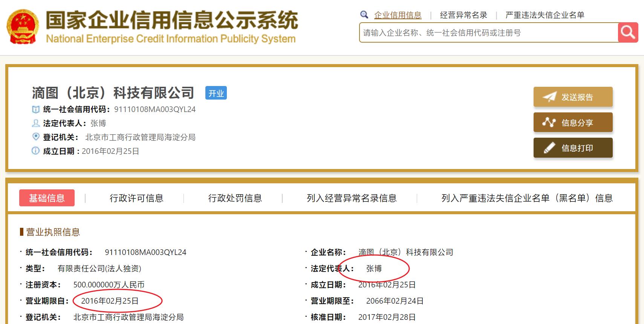The height and width of the screenshot is (324, 644).
Task: Open the 严重违法失信企业名单 search category
Action: click(x=545, y=15)
